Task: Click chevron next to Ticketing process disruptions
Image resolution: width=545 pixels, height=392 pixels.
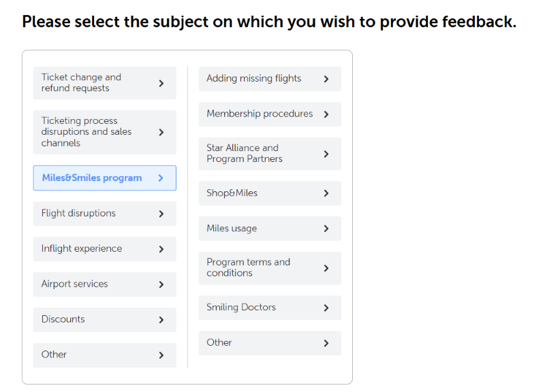Action: click(x=161, y=132)
